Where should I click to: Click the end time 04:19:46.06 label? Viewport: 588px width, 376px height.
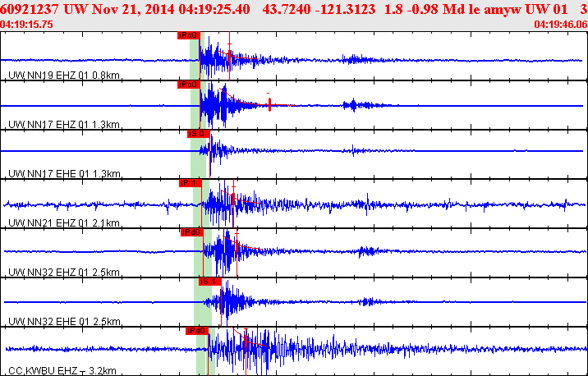[x=561, y=25]
